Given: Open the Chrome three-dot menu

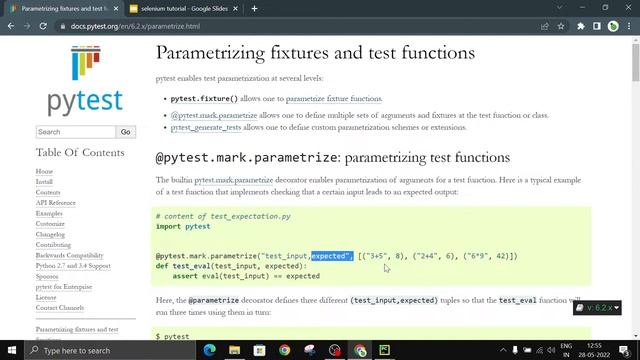Looking at the screenshot, I should click(x=629, y=26).
